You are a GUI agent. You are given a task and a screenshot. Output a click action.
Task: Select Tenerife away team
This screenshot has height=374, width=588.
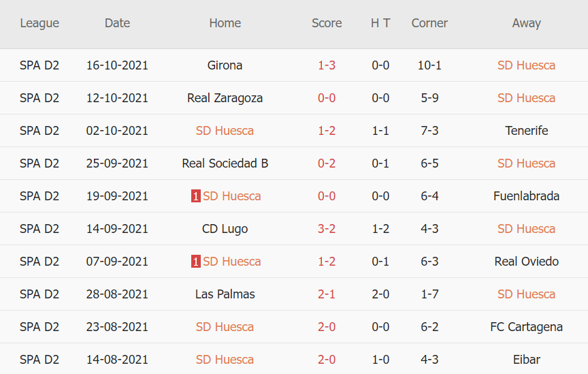coord(526,131)
